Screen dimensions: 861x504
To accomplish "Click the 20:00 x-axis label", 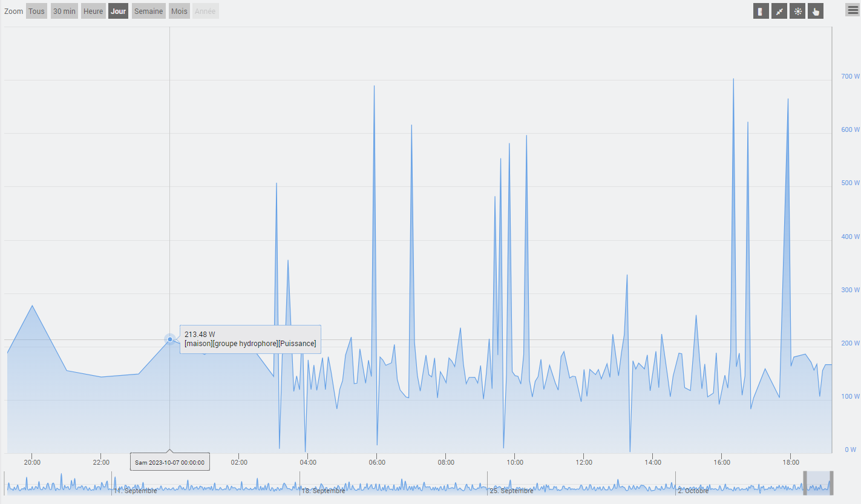I will (32, 462).
